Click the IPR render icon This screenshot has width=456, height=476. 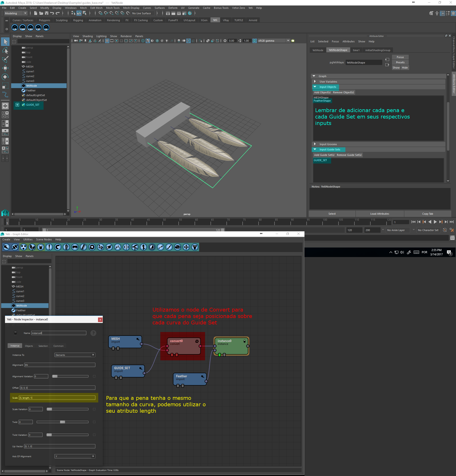(179, 13)
